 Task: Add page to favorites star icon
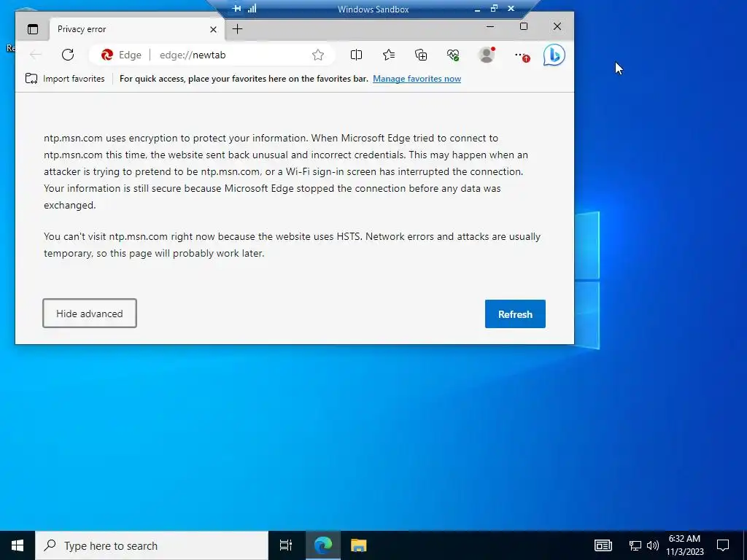coord(318,55)
